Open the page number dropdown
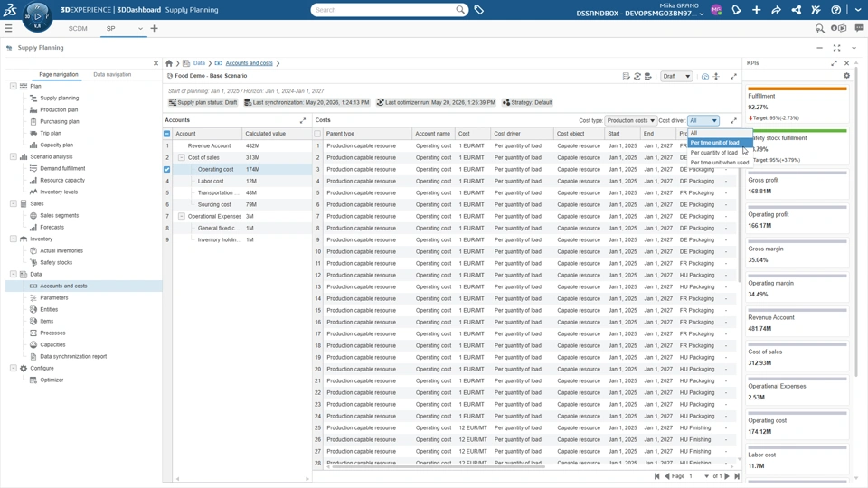868x488 pixels. [706, 476]
